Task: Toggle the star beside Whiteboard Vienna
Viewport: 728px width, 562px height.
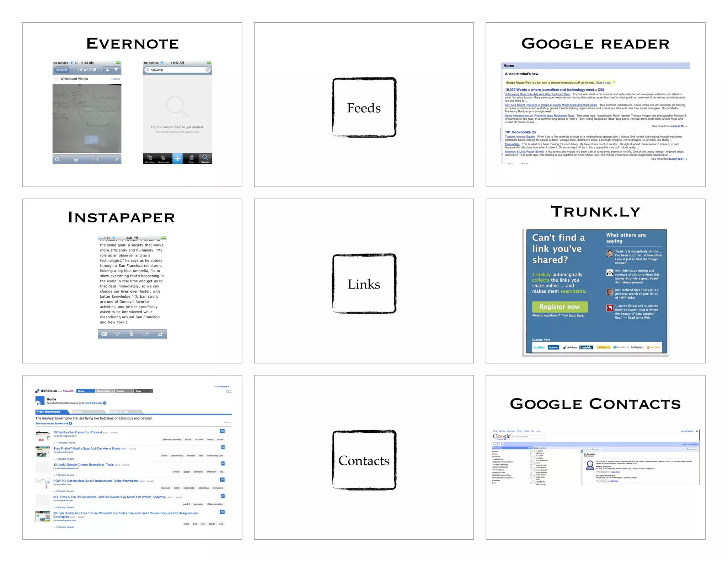Action: 56,79
